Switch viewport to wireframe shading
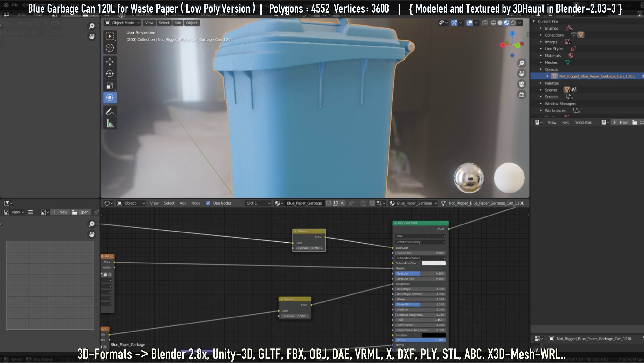The image size is (644, 363). point(494,23)
